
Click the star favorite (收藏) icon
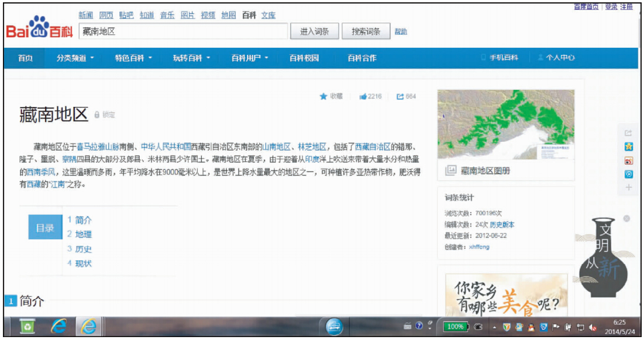point(323,96)
